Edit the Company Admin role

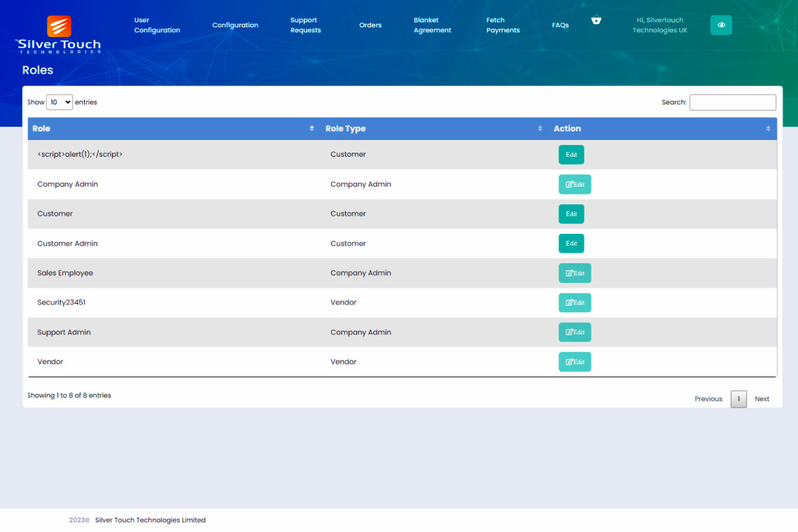(x=575, y=184)
